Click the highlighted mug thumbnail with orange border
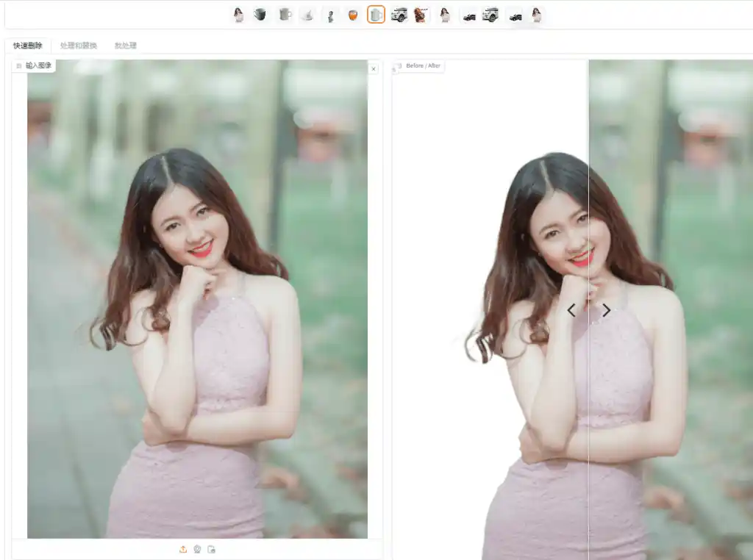 click(376, 15)
